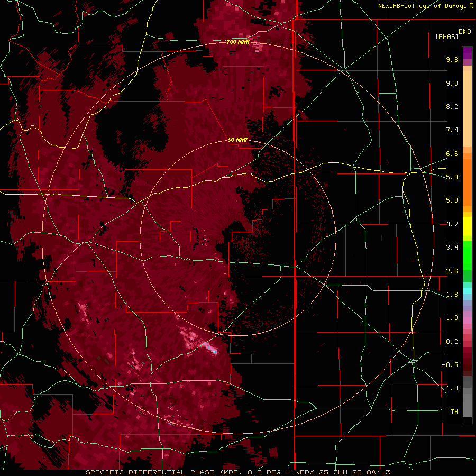Select the 9.8 value on the scale

(452, 59)
